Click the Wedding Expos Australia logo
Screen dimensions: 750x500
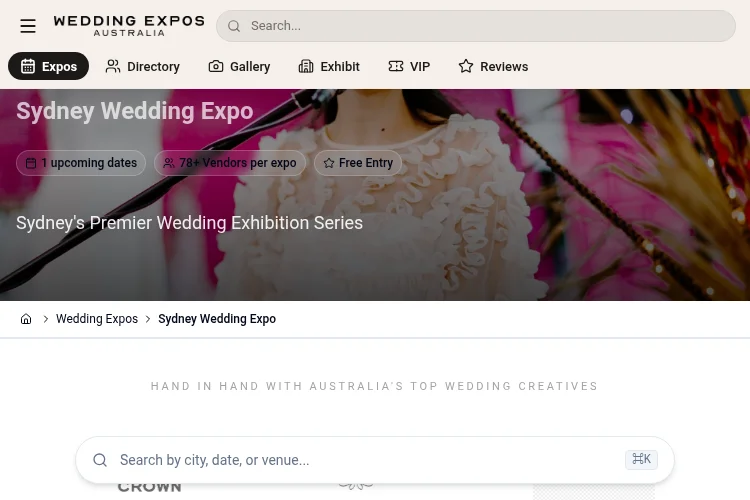[x=129, y=26]
